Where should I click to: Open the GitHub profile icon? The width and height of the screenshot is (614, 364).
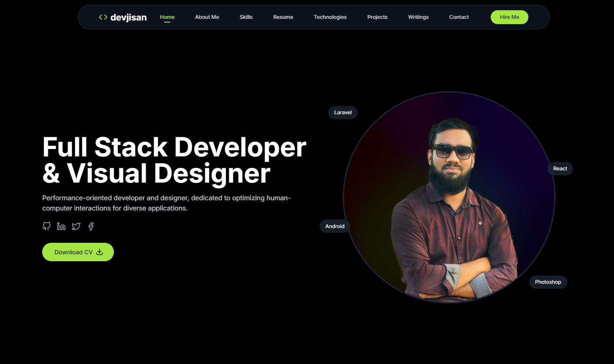(46, 226)
